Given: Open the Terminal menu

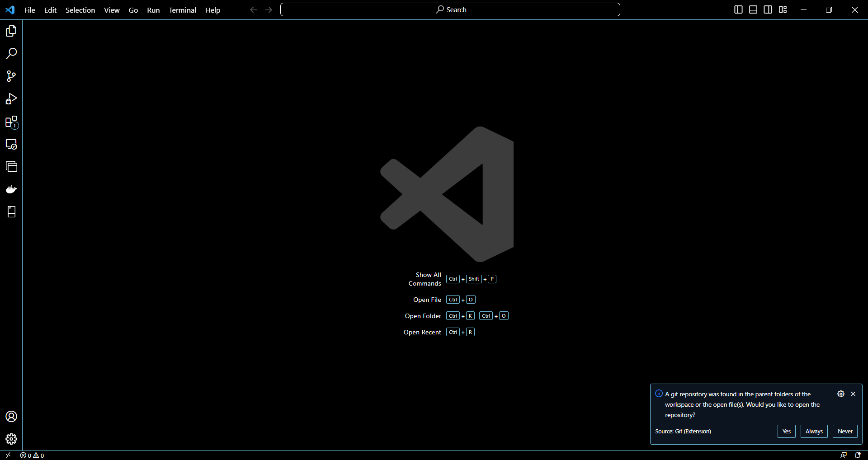Looking at the screenshot, I should click(182, 10).
